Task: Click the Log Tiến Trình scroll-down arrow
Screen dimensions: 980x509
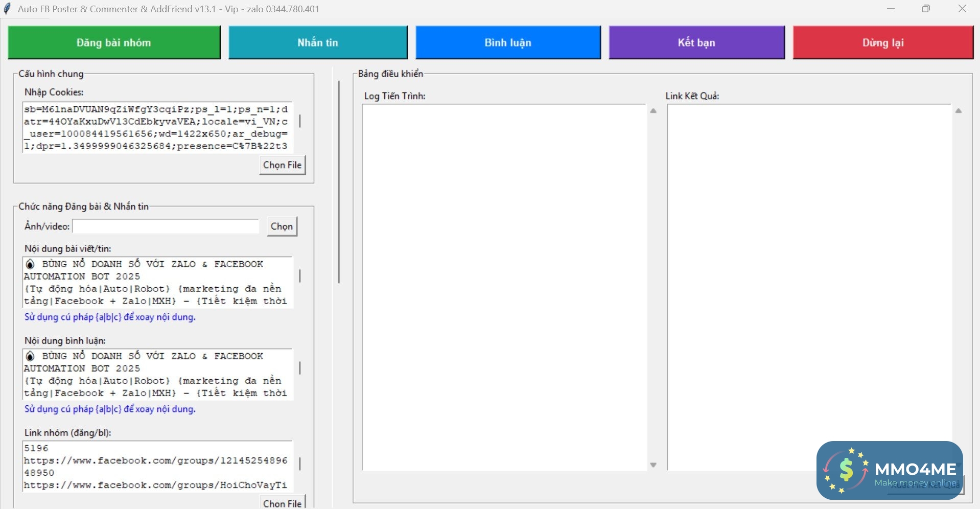Action: (x=653, y=465)
